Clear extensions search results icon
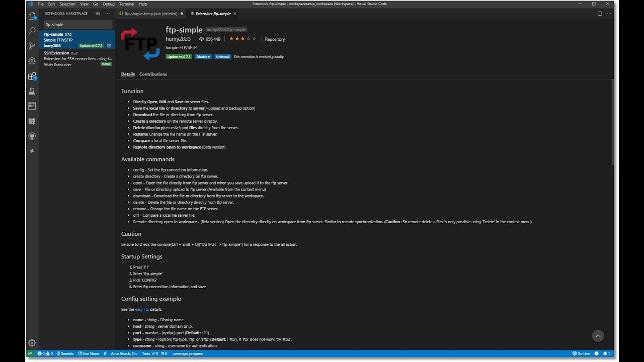This screenshot has width=644, height=362. [x=98, y=14]
